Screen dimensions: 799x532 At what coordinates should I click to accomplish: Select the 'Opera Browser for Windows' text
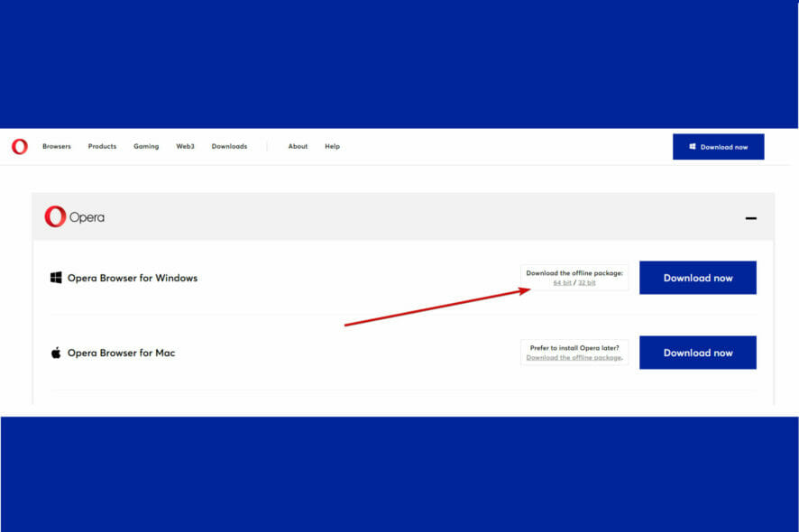click(133, 278)
